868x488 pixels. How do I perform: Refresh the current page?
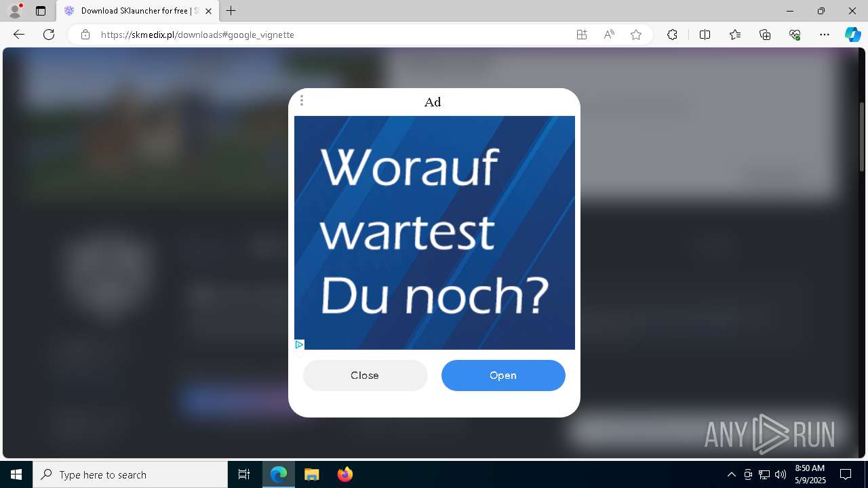tap(49, 35)
